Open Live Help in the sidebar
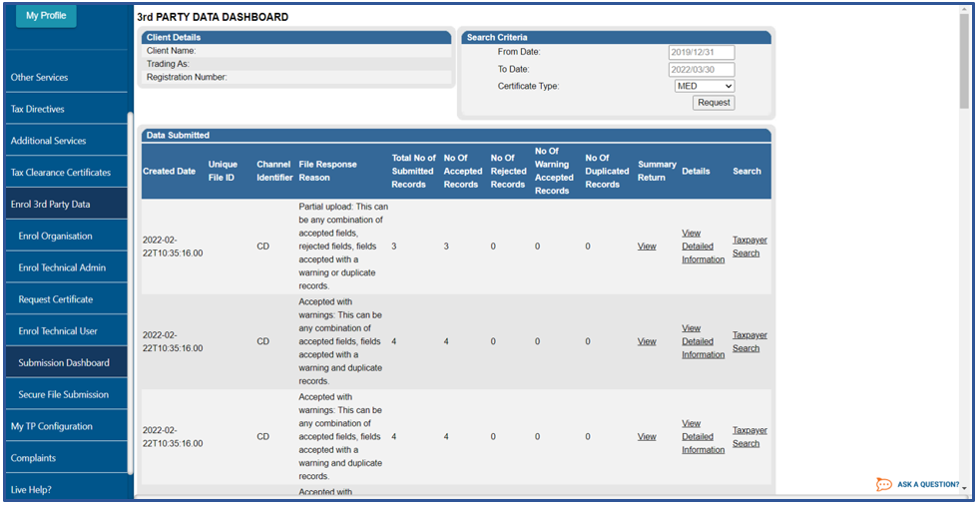 [31, 490]
